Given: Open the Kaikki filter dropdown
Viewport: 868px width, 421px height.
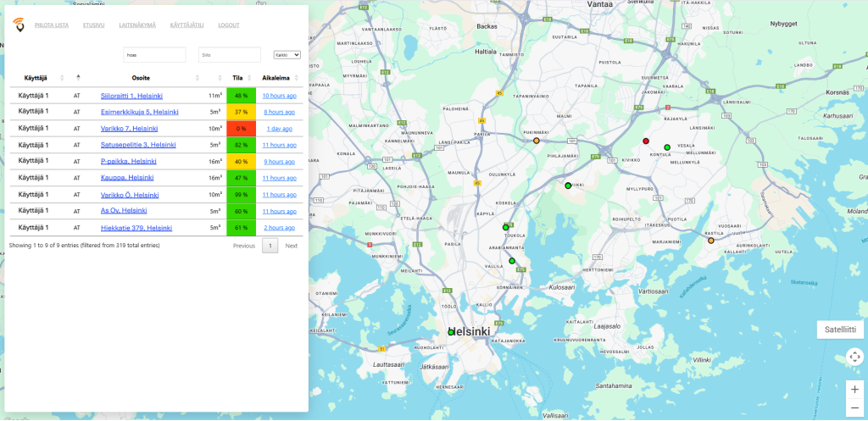Looking at the screenshot, I should click(x=287, y=55).
